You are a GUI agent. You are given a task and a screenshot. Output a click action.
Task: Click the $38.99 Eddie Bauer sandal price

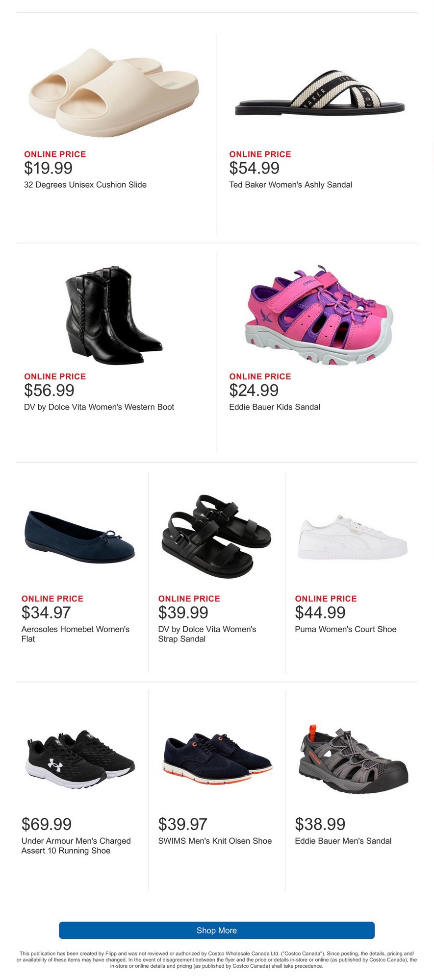[x=320, y=824]
